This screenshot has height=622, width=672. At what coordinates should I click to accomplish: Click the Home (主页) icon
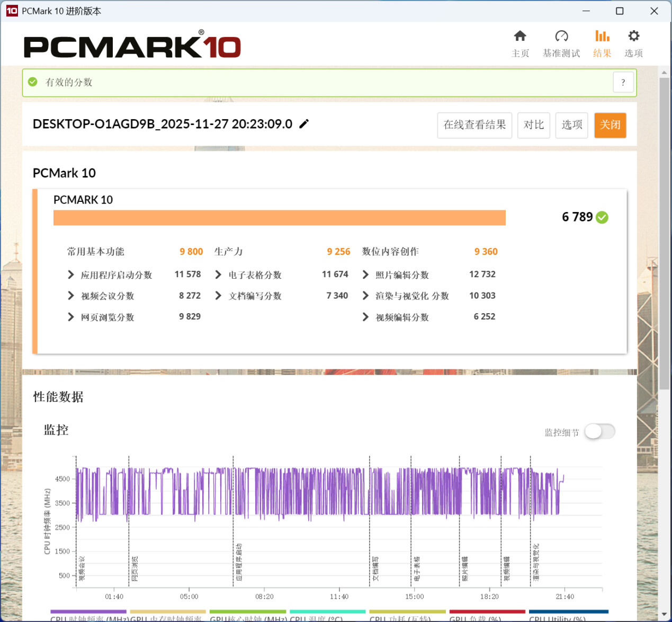[x=520, y=36]
